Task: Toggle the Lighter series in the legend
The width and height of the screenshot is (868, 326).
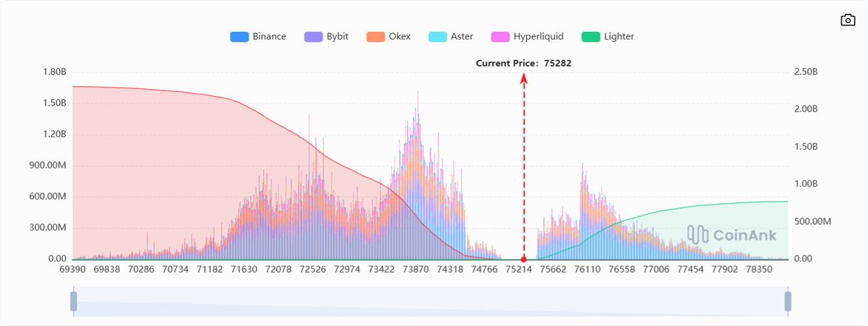Action: (x=608, y=36)
